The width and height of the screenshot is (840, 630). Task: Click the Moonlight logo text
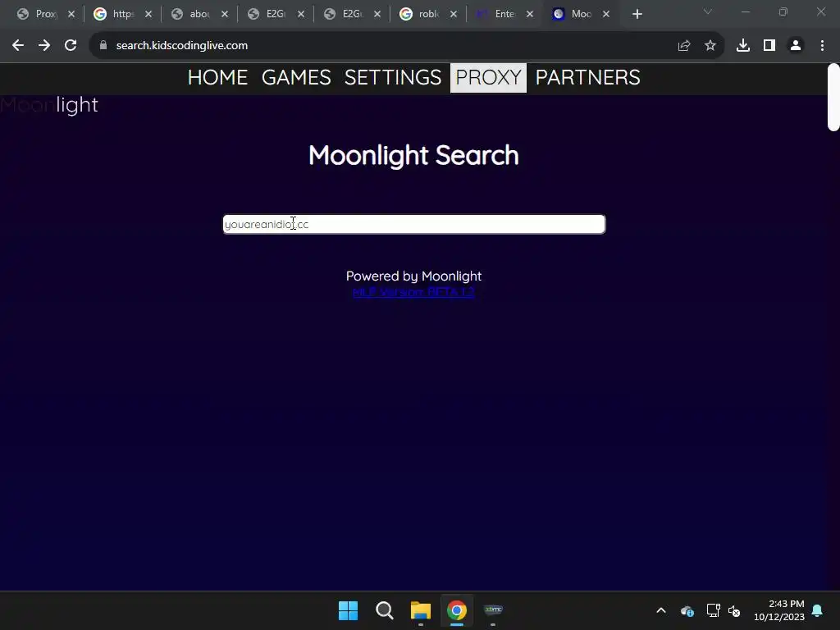(49, 105)
